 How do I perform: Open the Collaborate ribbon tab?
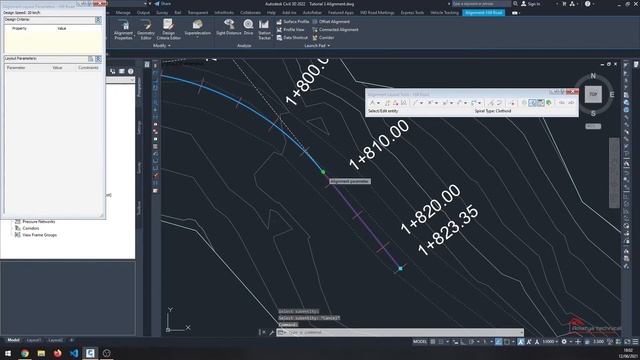point(250,13)
